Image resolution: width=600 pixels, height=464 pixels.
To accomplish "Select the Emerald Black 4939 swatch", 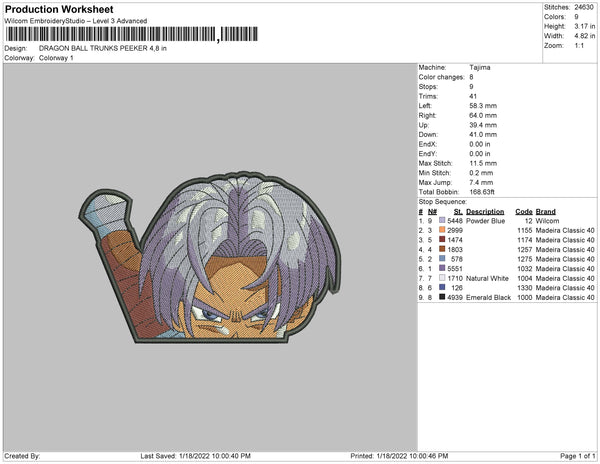I will 442,297.
